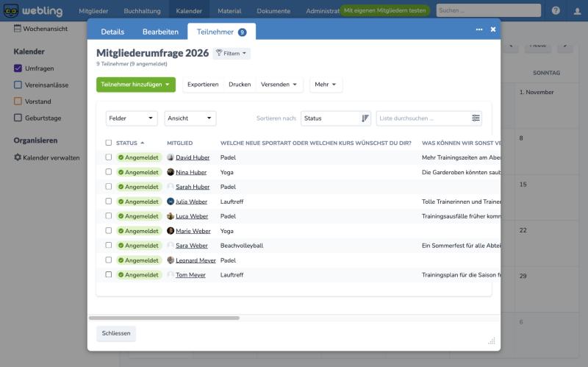Click the Exportieren button
Image resolution: width=588 pixels, height=367 pixels.
203,85
